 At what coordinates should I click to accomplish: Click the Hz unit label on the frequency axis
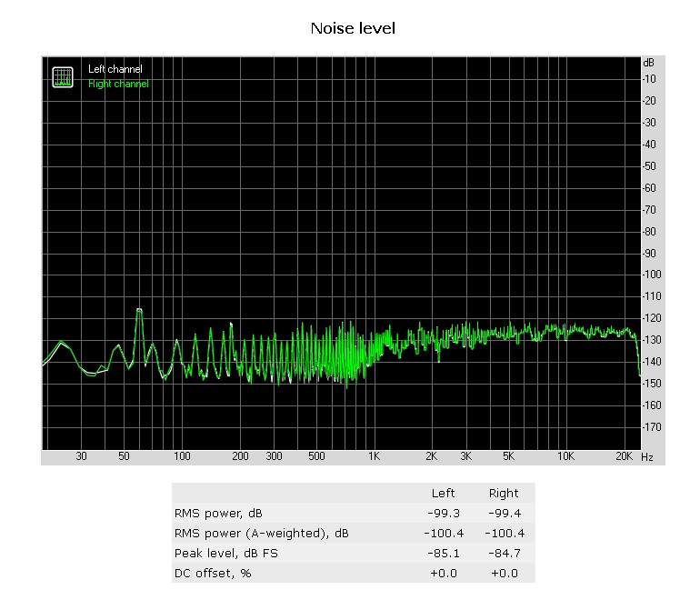point(646,456)
